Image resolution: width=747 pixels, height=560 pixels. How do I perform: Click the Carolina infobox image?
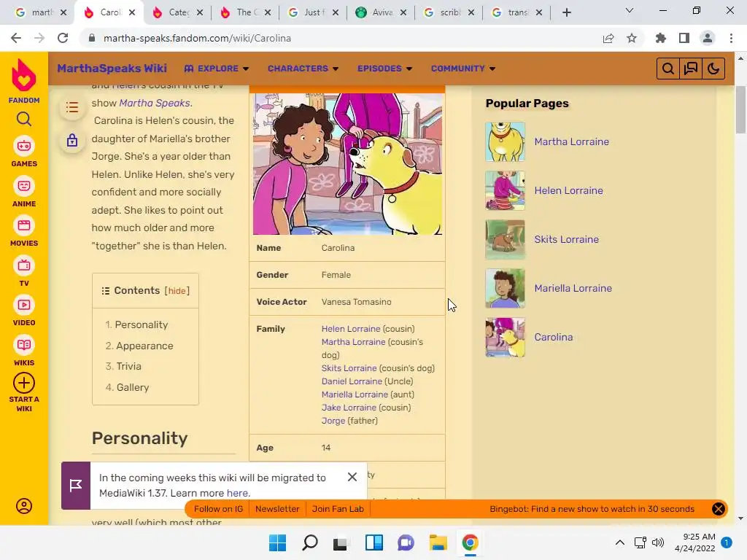coord(347,164)
